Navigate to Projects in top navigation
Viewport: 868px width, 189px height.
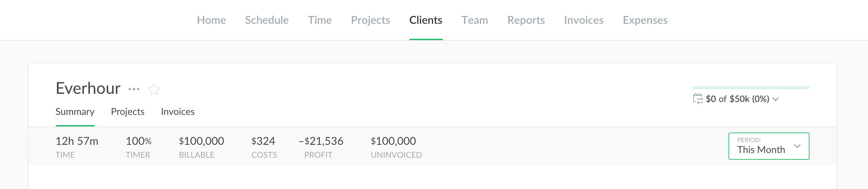pos(370,20)
